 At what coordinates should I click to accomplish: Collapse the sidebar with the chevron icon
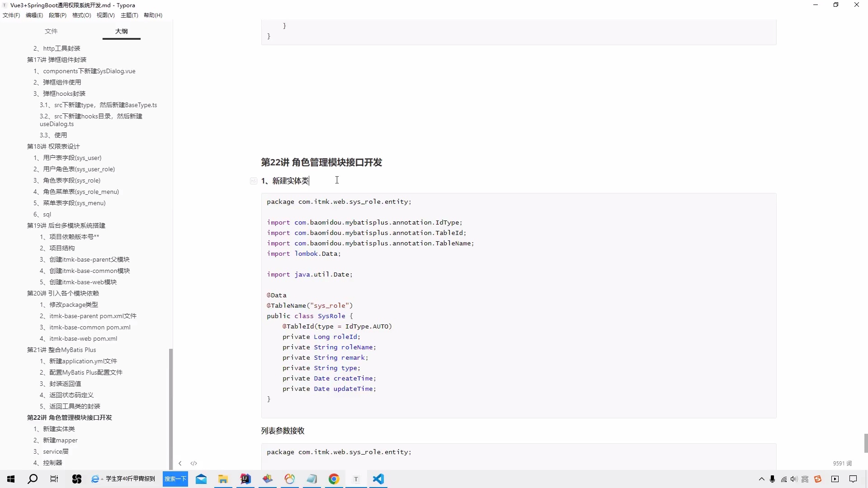(x=180, y=463)
